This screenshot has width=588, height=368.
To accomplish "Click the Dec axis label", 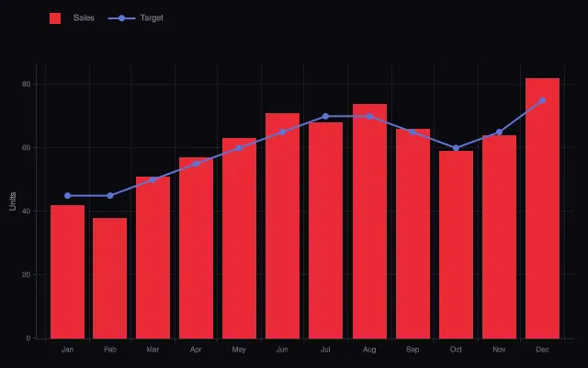I will click(x=542, y=350).
